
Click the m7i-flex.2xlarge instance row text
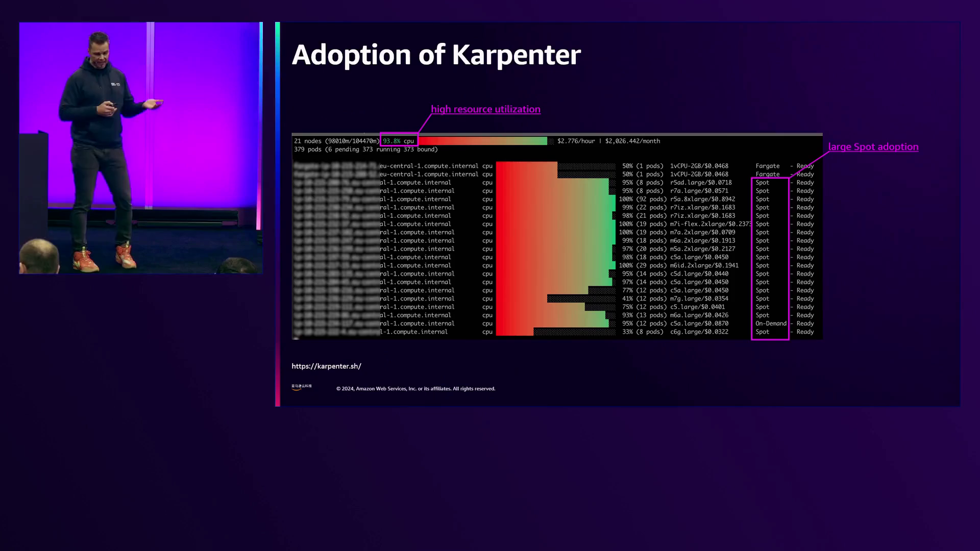click(x=709, y=224)
